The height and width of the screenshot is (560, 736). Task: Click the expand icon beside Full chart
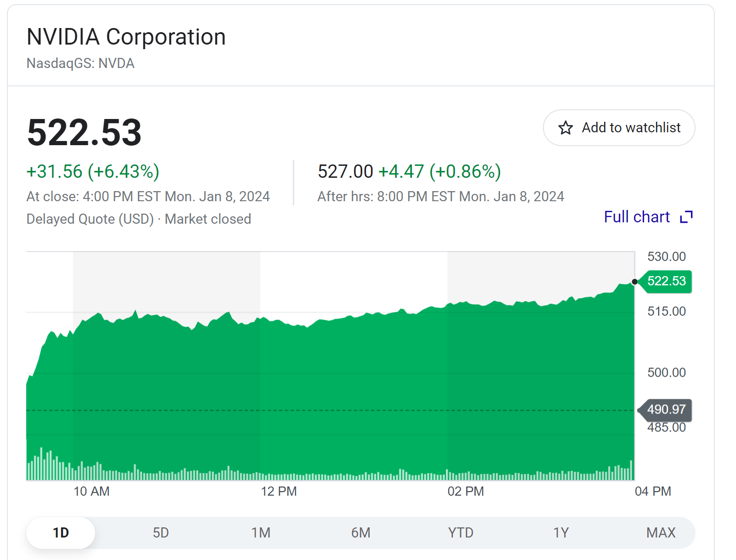pyautogui.click(x=686, y=217)
